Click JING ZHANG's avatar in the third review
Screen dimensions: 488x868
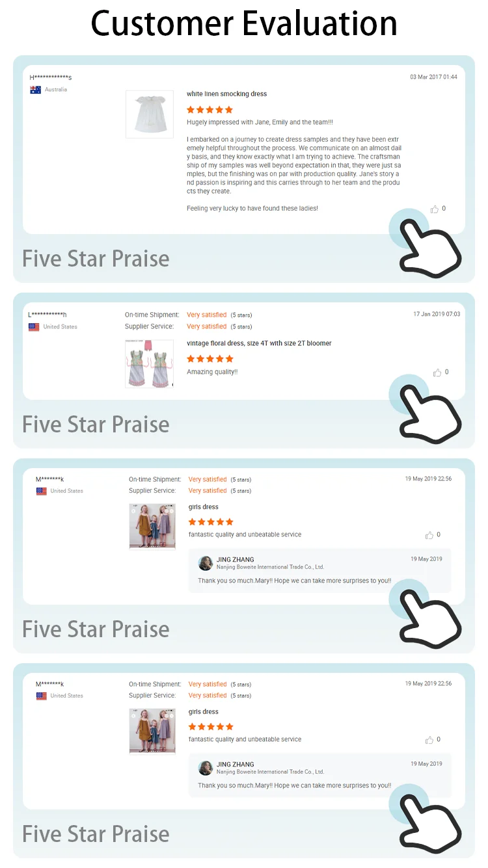(x=206, y=563)
